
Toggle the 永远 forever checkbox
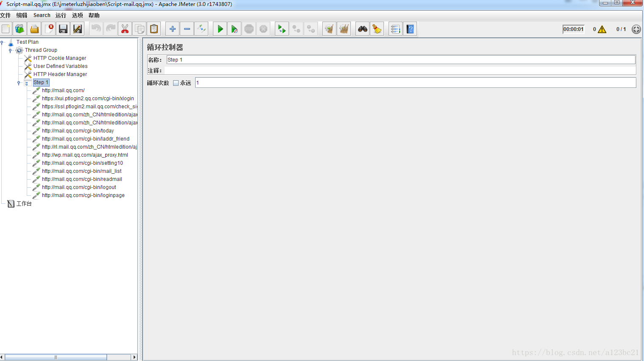[176, 83]
